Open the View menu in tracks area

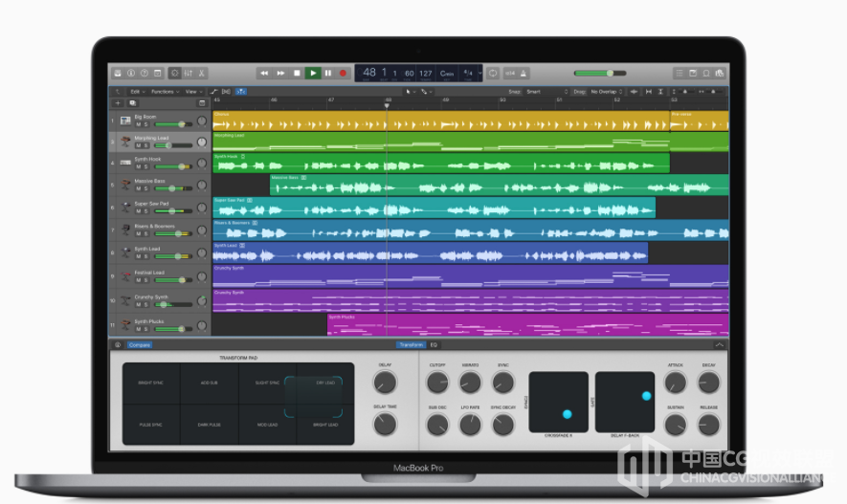coord(193,92)
